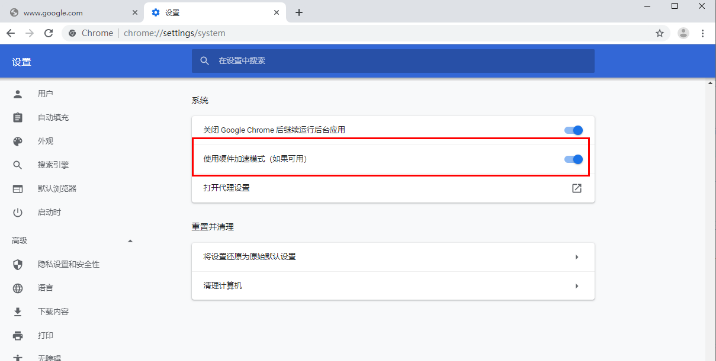The width and height of the screenshot is (716, 361).
Task: Select the 设置 browser tab
Action: [x=215, y=12]
